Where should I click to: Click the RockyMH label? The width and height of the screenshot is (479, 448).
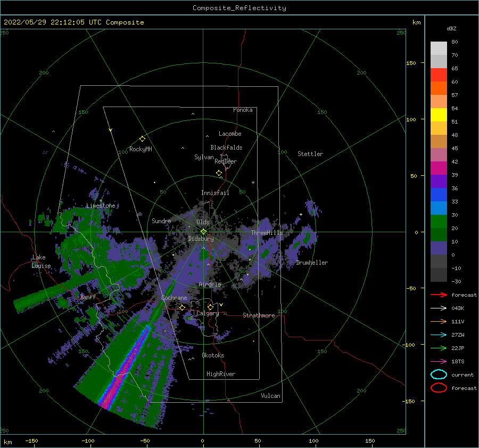[141, 149]
